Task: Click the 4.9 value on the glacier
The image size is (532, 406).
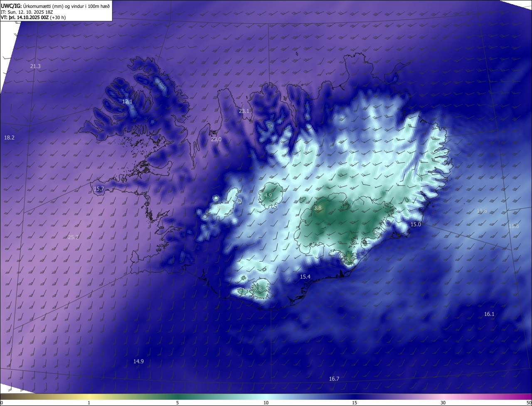Action: click(268, 195)
